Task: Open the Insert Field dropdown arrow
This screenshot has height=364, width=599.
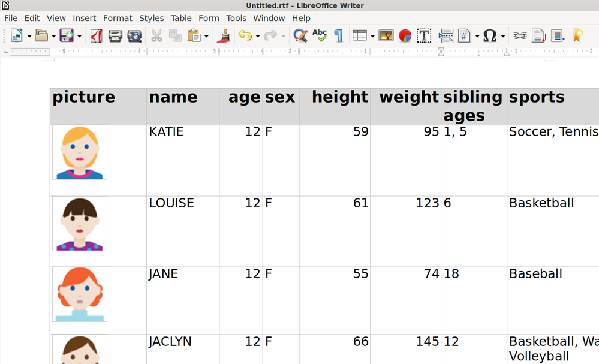Action: point(477,37)
